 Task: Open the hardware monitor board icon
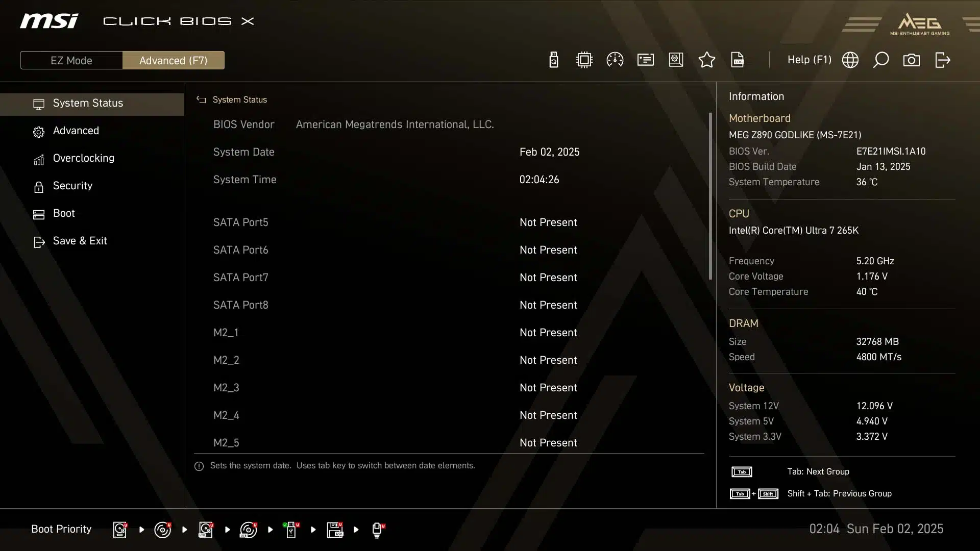pyautogui.click(x=676, y=60)
